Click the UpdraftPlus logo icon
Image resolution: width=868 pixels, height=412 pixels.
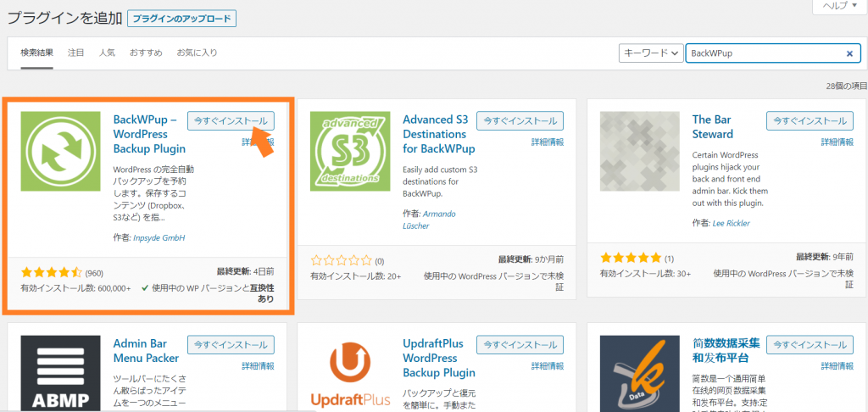(350, 373)
